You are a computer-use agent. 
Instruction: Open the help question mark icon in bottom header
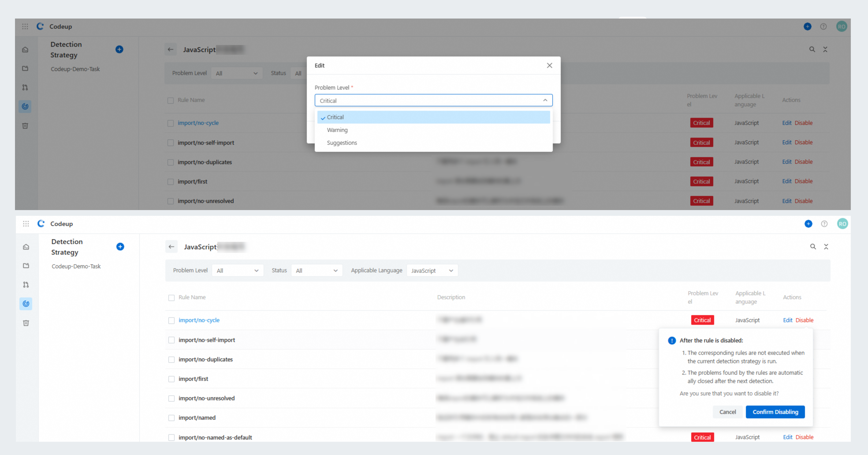tap(824, 224)
